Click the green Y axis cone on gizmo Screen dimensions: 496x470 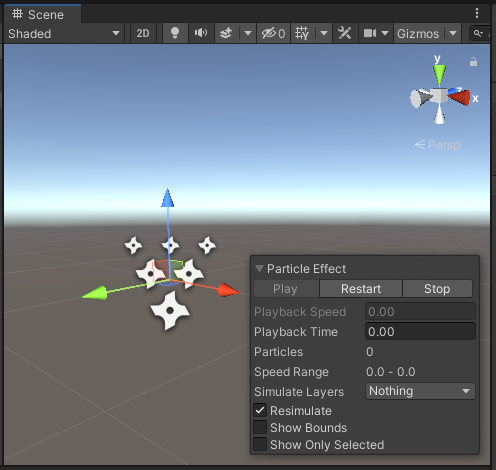[439, 75]
